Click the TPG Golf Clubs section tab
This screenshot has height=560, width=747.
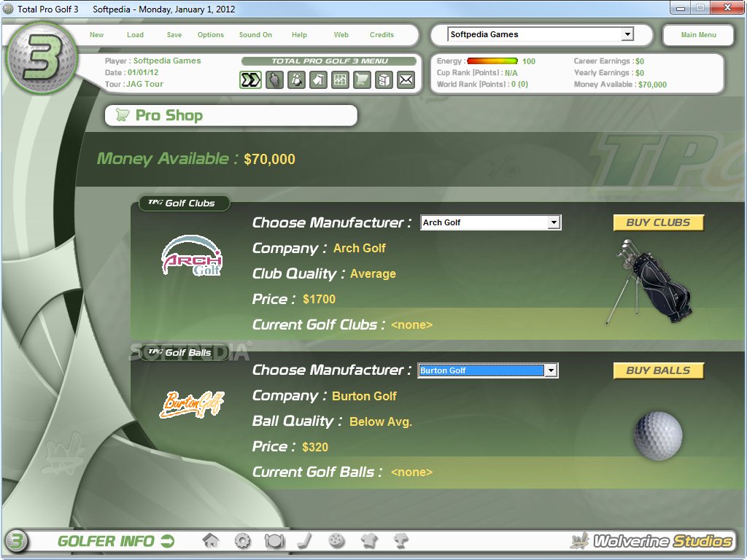coord(185,203)
